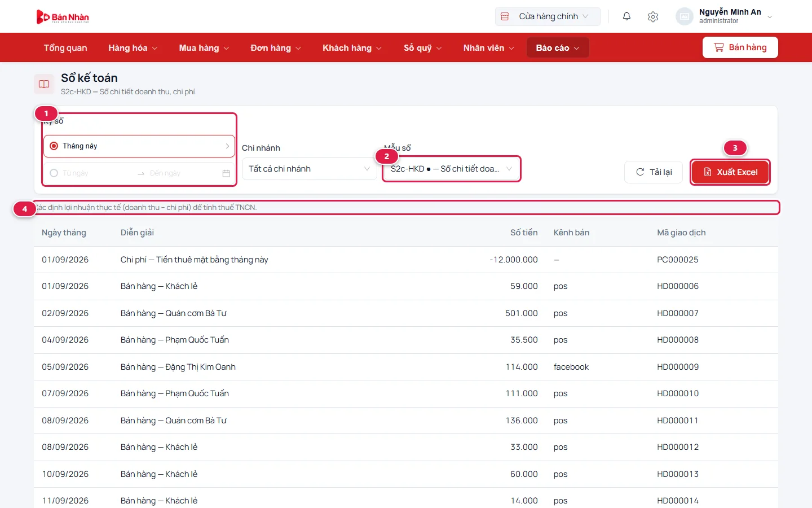The height and width of the screenshot is (508, 812).
Task: Click the Bán Nhàn logo
Action: point(63,17)
